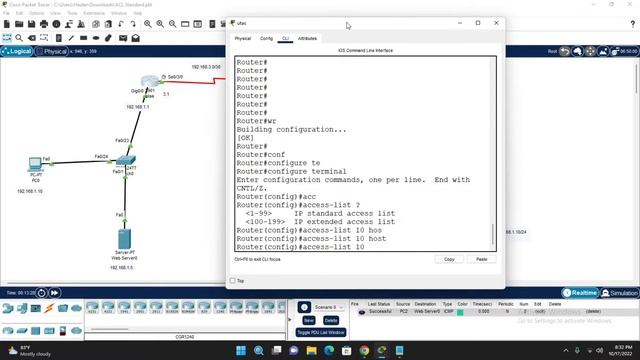Choose the Inspect magnifier tool
This screenshot has height=360, width=640.
19,38
